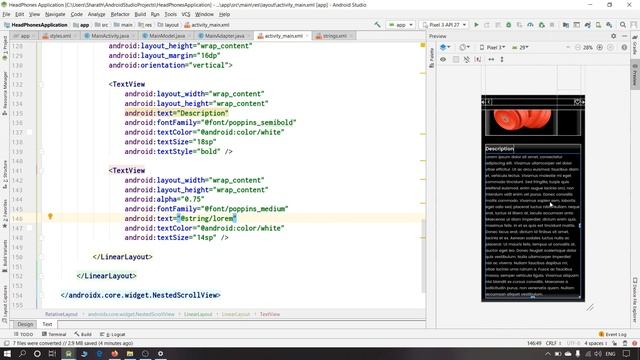Screen dimensions: 640x360
Task: Toggle the pan blueprint square icon
Action: (456, 60)
